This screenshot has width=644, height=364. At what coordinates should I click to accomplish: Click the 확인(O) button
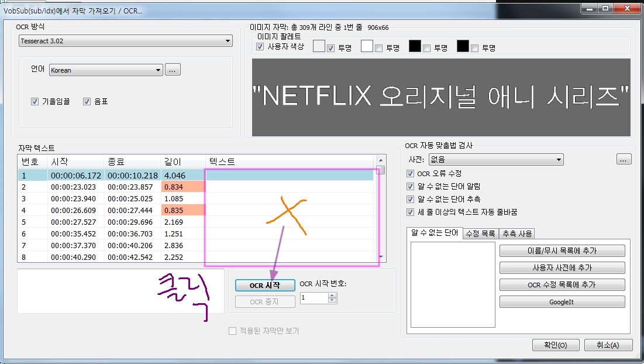[556, 345]
